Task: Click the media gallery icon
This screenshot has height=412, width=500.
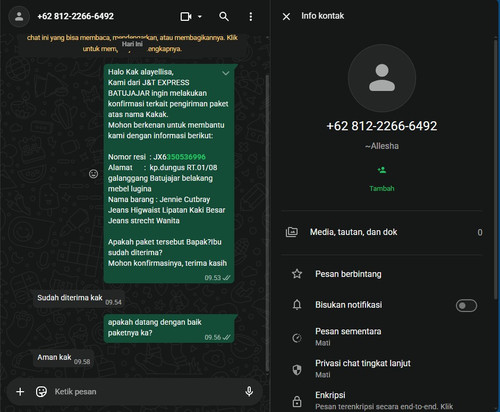Action: point(292,232)
